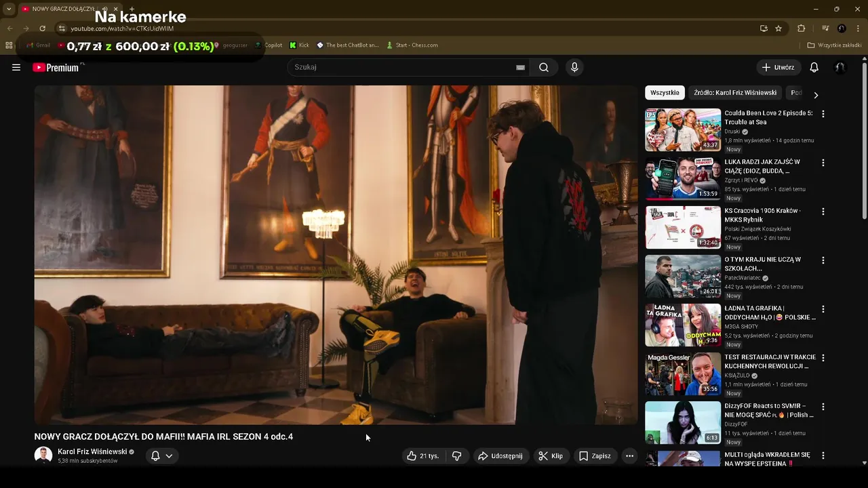Mute the tab via speaker icon

tap(104, 9)
